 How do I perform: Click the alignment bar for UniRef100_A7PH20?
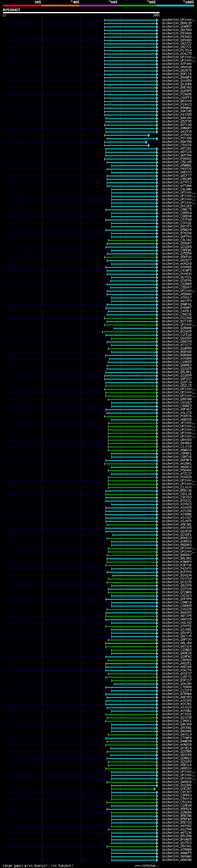click(127, 135)
